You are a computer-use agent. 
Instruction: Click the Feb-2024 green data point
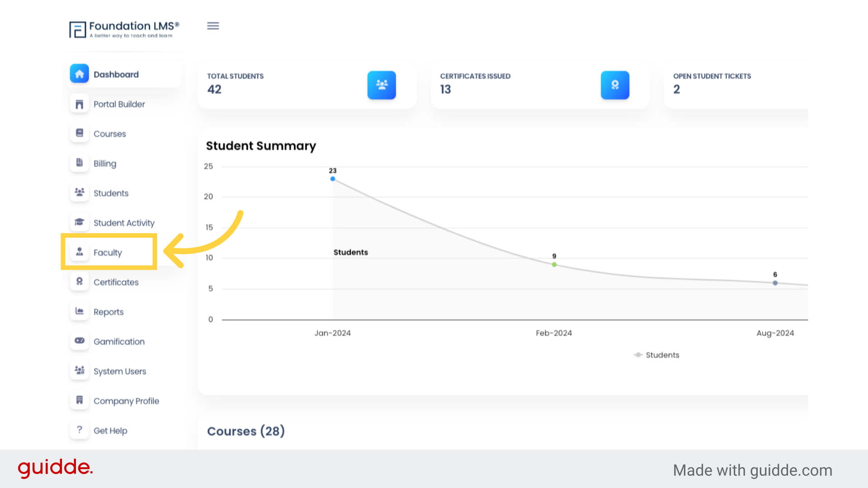554,264
